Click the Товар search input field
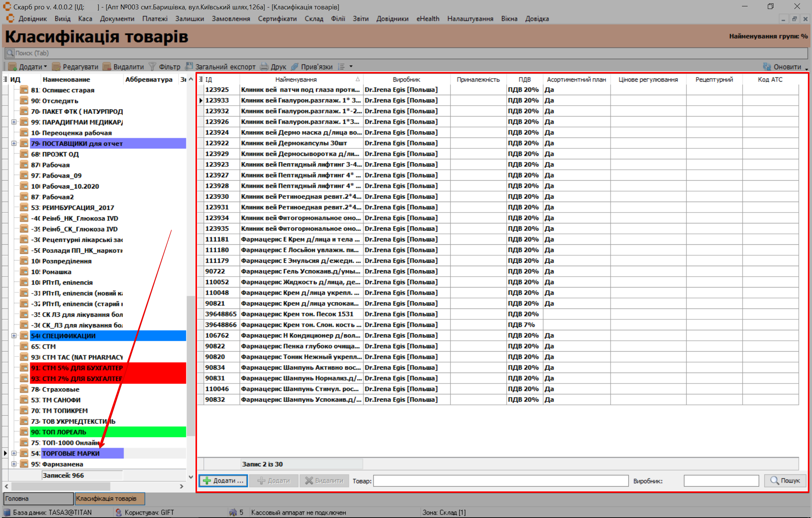The width and height of the screenshot is (812, 518). 501,481
